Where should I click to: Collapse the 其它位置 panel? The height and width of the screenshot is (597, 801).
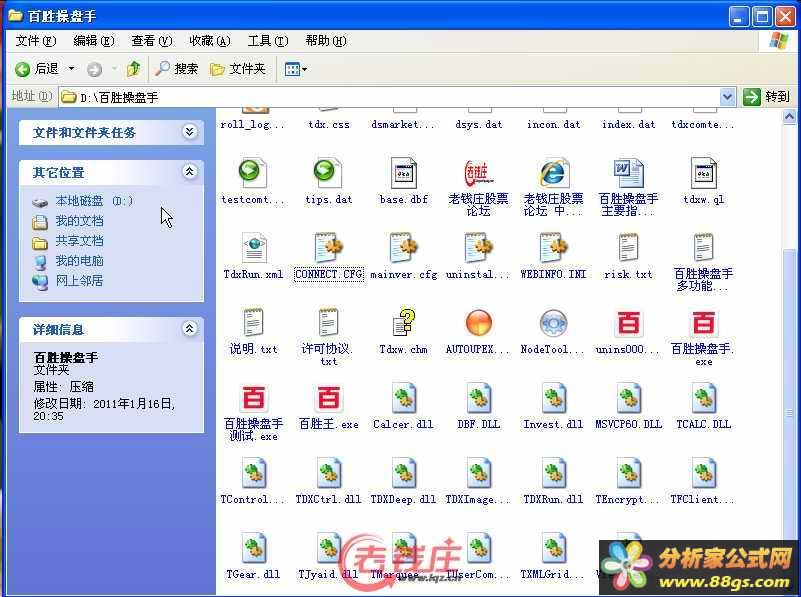pyautogui.click(x=190, y=172)
